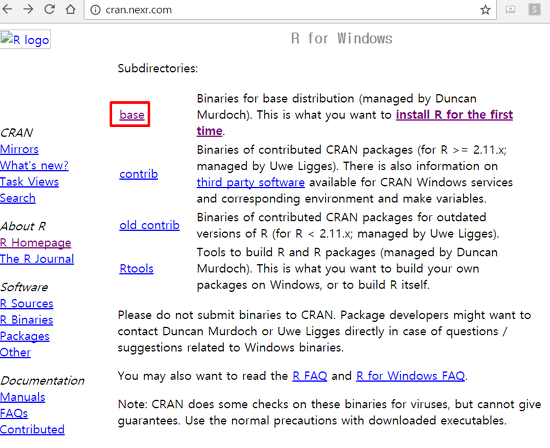Reload the current page

(49, 9)
